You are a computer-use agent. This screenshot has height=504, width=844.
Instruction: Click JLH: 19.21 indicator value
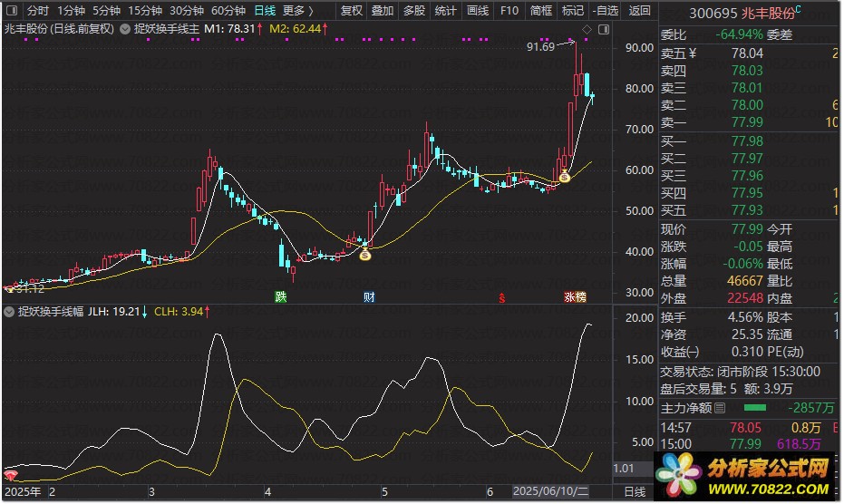click(x=113, y=312)
